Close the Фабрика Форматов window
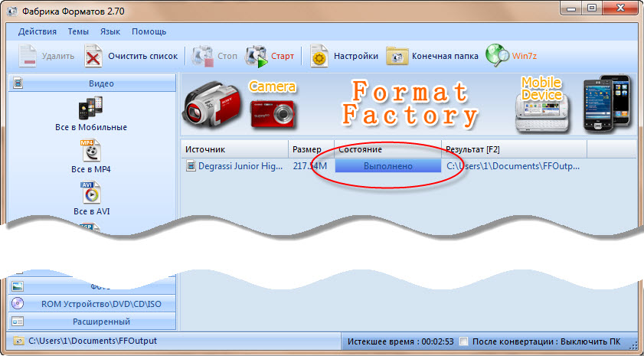 (x=620, y=8)
